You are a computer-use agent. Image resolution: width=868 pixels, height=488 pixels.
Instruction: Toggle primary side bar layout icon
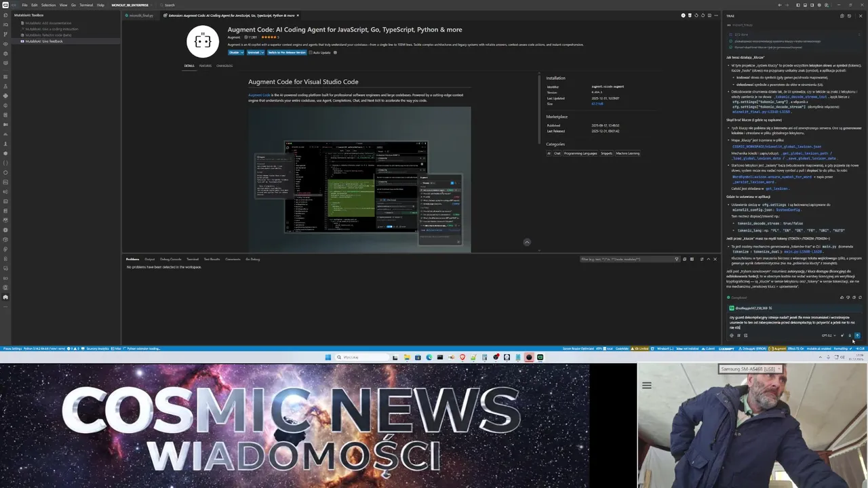coord(798,5)
